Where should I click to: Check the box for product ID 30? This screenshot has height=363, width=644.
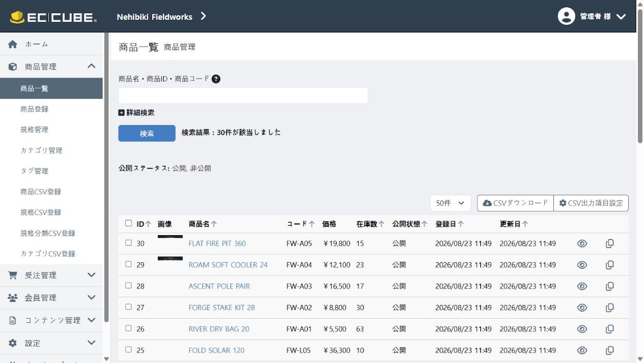[128, 243]
